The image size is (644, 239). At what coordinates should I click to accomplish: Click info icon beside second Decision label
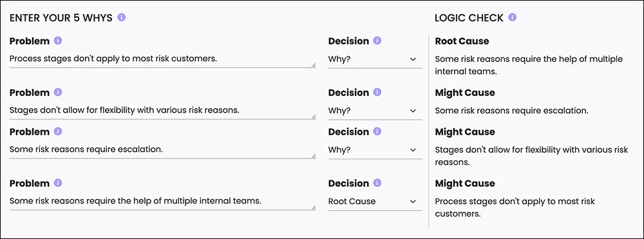click(x=377, y=92)
